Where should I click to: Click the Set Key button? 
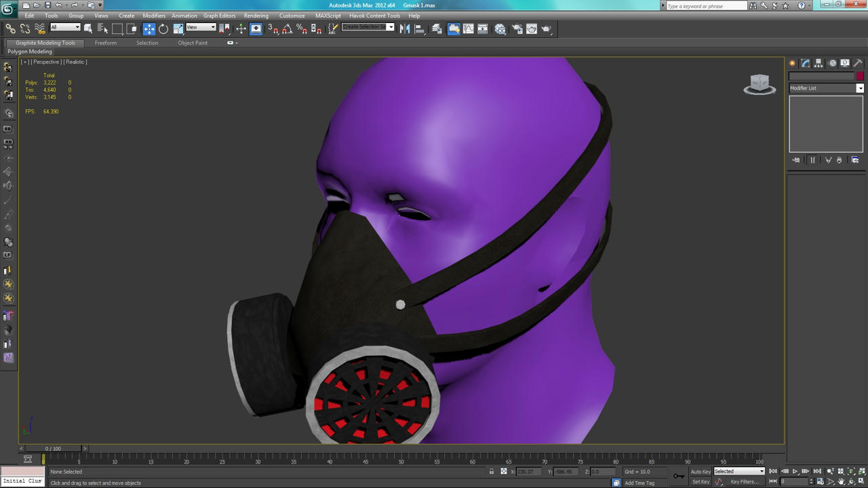tap(701, 482)
